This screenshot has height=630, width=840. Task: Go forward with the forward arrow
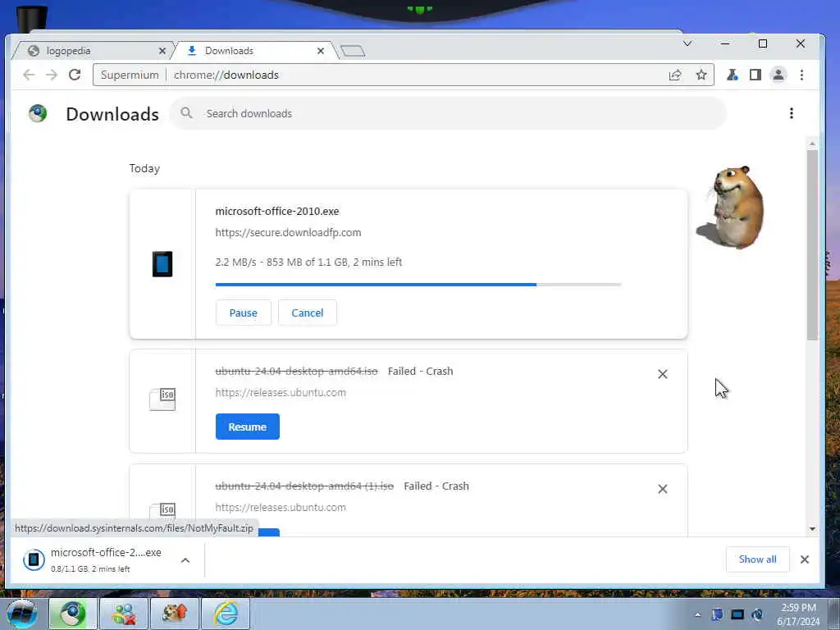(52, 75)
